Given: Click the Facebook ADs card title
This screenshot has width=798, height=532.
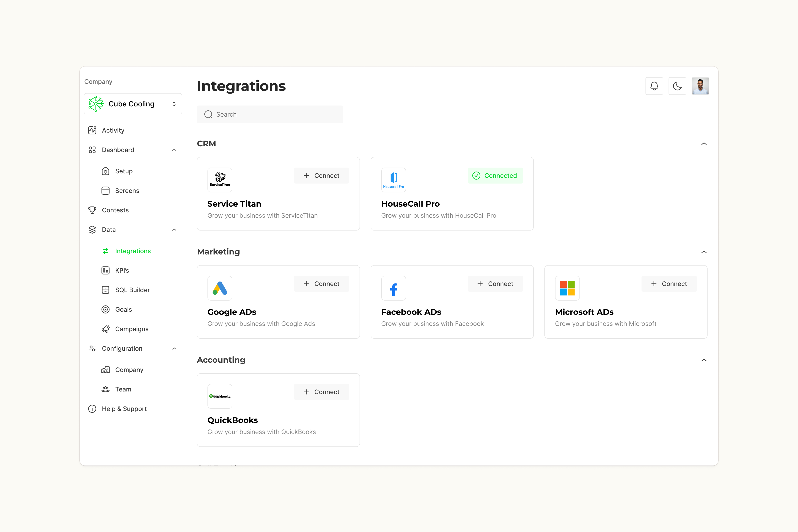Looking at the screenshot, I should click(411, 312).
